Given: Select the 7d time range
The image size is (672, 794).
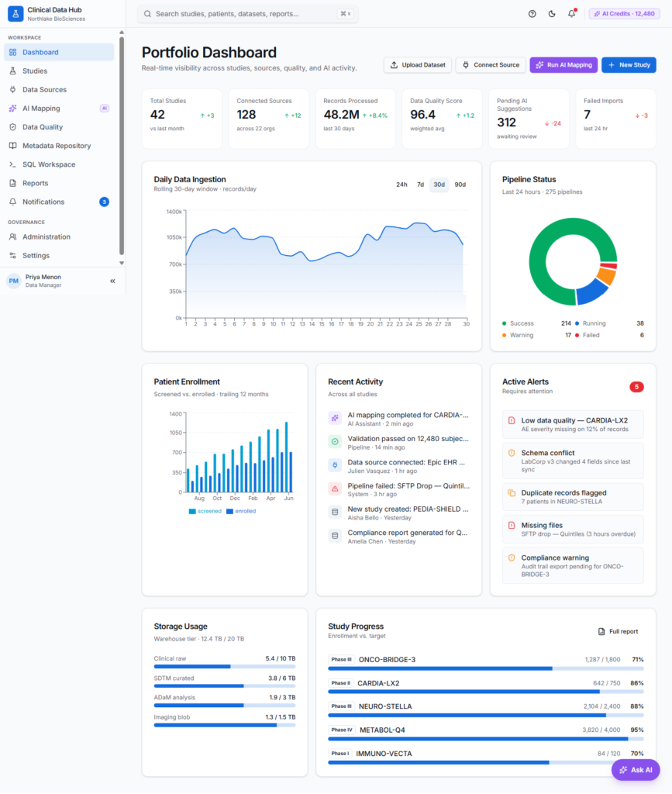Looking at the screenshot, I should pyautogui.click(x=420, y=185).
